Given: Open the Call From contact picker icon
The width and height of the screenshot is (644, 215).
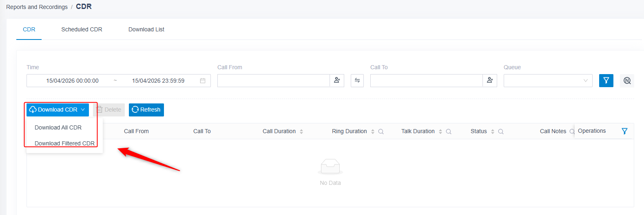Looking at the screenshot, I should pos(337,81).
